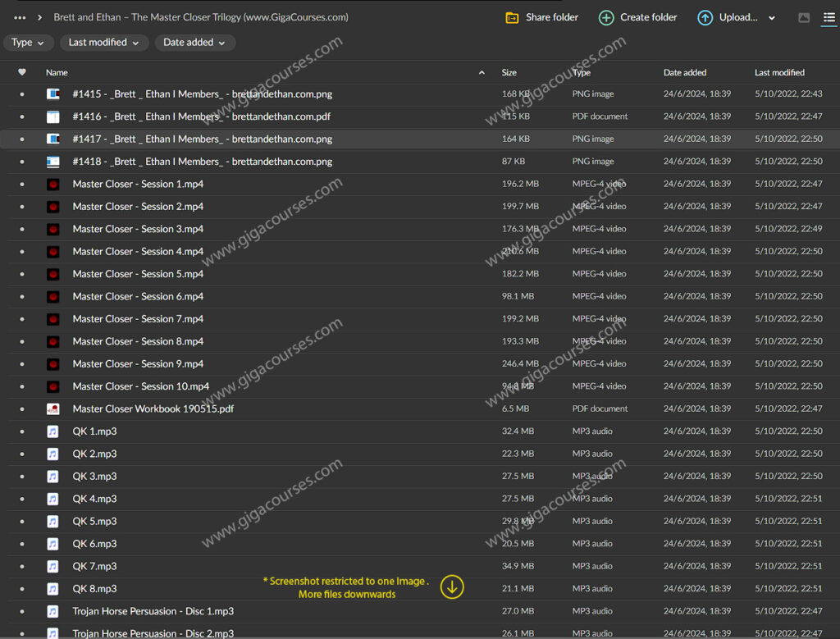Viewport: 840px width, 639px height.
Task: Open the breadcrumb ellipsis for parent folders
Action: pyautogui.click(x=20, y=17)
